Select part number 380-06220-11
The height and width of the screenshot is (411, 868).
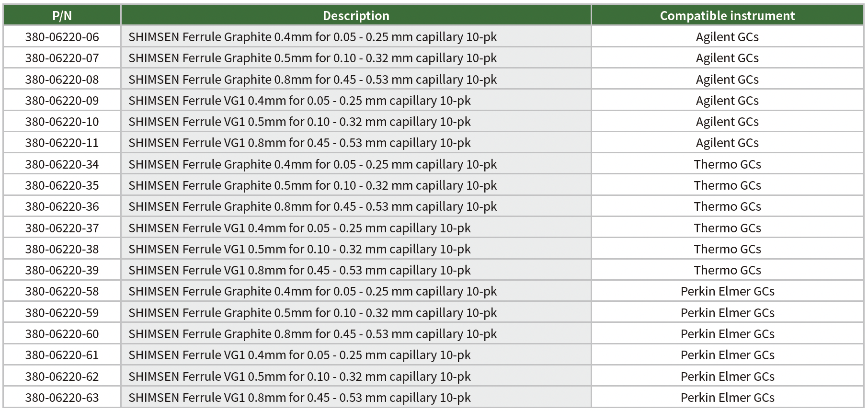click(x=62, y=143)
